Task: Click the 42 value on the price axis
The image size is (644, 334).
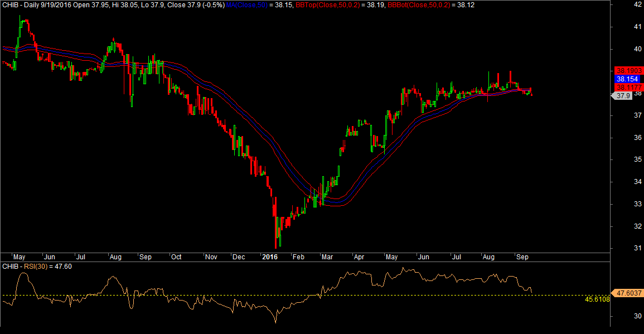Action: coord(639,4)
